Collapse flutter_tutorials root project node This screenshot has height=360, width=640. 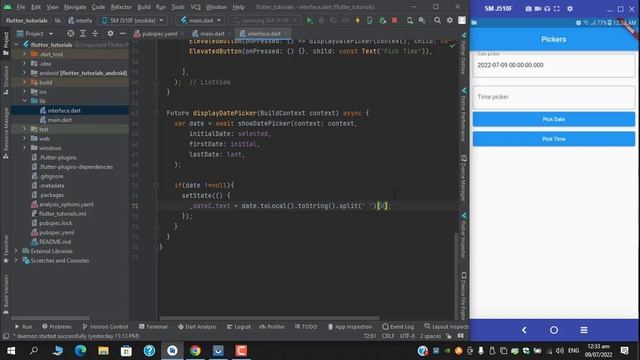pyautogui.click(x=16, y=44)
